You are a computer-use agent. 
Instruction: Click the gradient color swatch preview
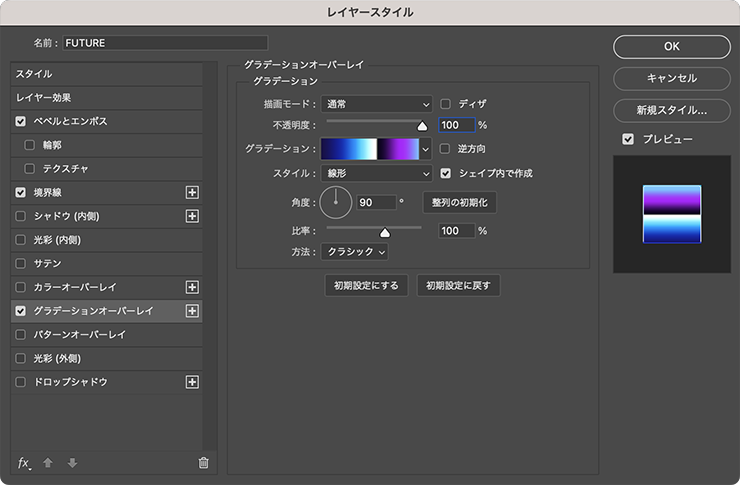[x=368, y=149]
